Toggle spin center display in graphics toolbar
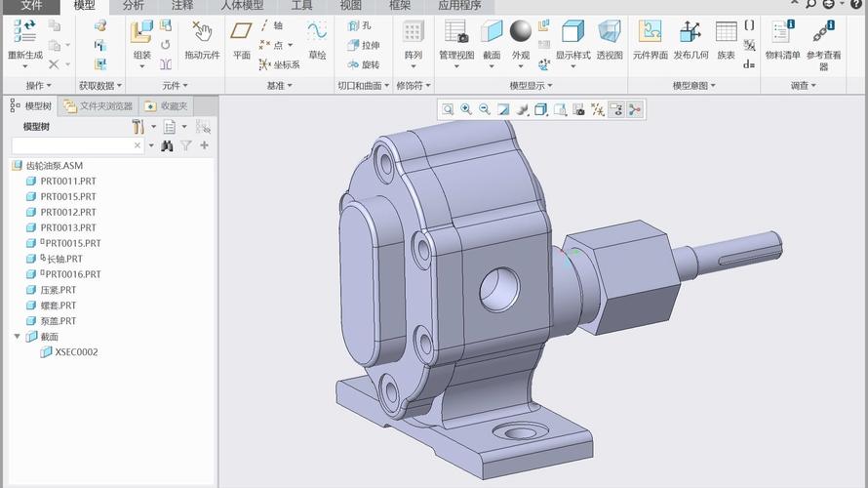The width and height of the screenshot is (868, 488). [635, 109]
